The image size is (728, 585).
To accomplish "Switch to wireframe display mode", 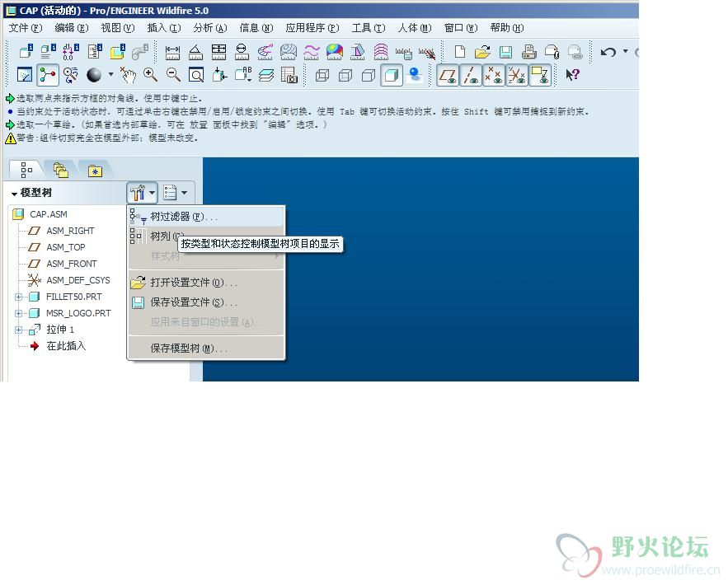I will [x=322, y=75].
